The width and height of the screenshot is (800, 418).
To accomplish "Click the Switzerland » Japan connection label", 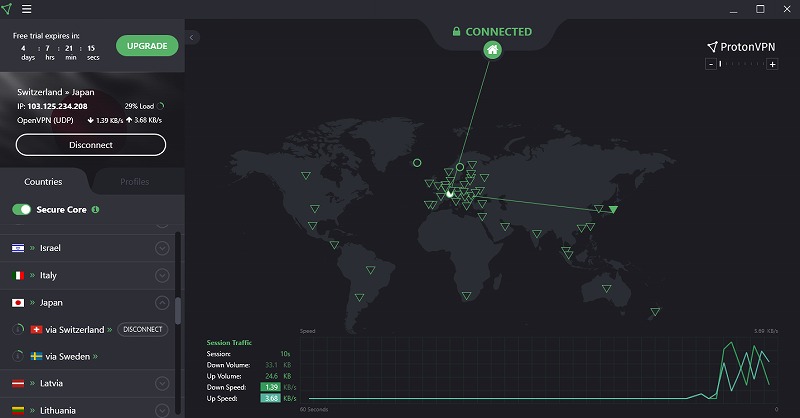I will (56, 92).
